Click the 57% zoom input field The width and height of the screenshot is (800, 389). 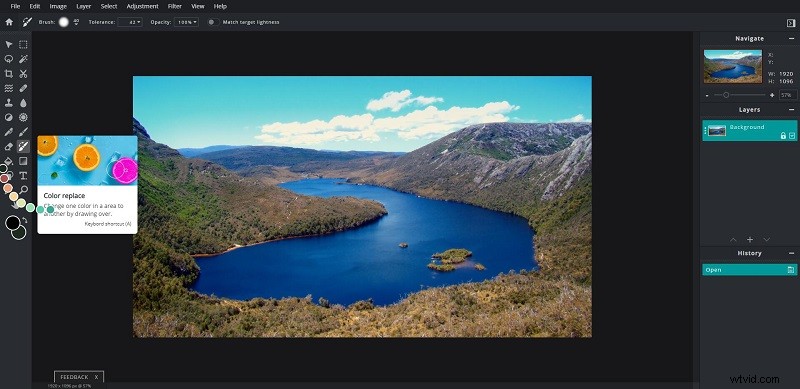click(x=788, y=95)
